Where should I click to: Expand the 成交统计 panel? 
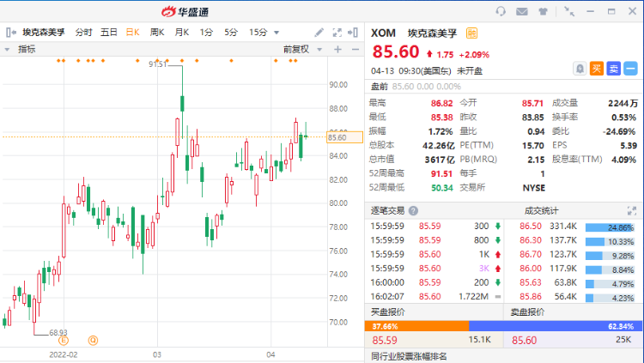(632, 211)
